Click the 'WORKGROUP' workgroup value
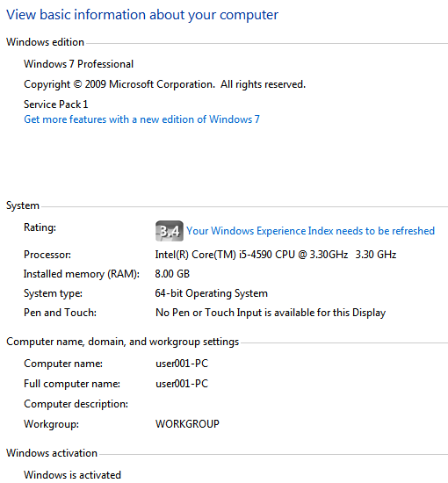The image size is (448, 483). point(187,424)
